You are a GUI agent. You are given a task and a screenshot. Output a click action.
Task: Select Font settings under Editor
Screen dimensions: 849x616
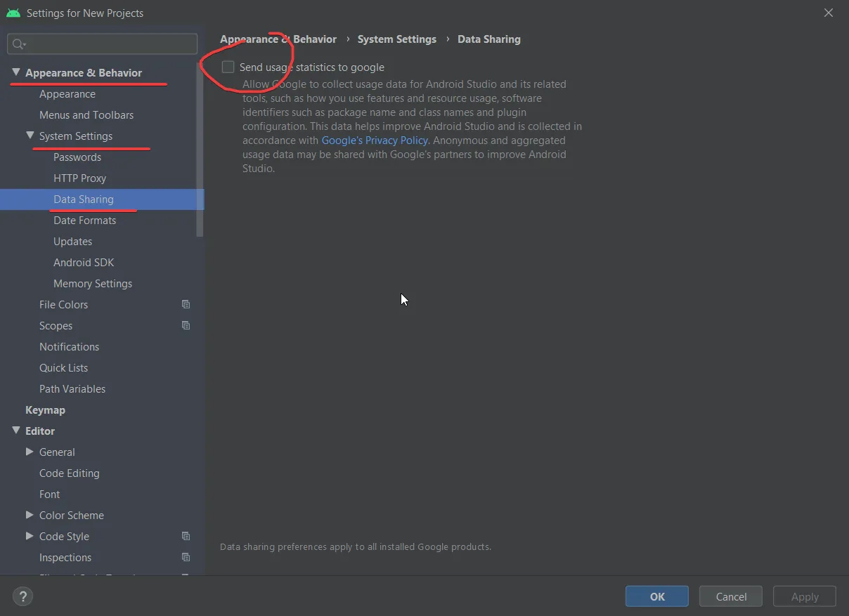(x=50, y=494)
